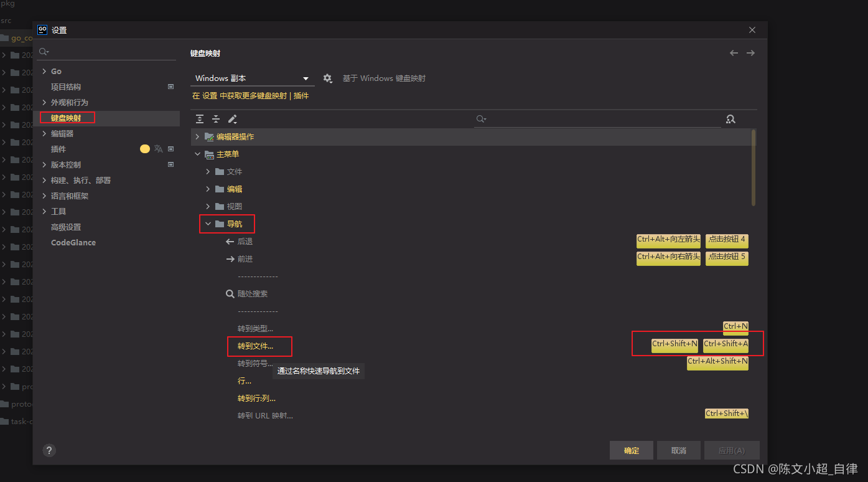The image size is (868, 482).
Task: Open the 插件 link under keymap dropdown
Action: pyautogui.click(x=301, y=96)
